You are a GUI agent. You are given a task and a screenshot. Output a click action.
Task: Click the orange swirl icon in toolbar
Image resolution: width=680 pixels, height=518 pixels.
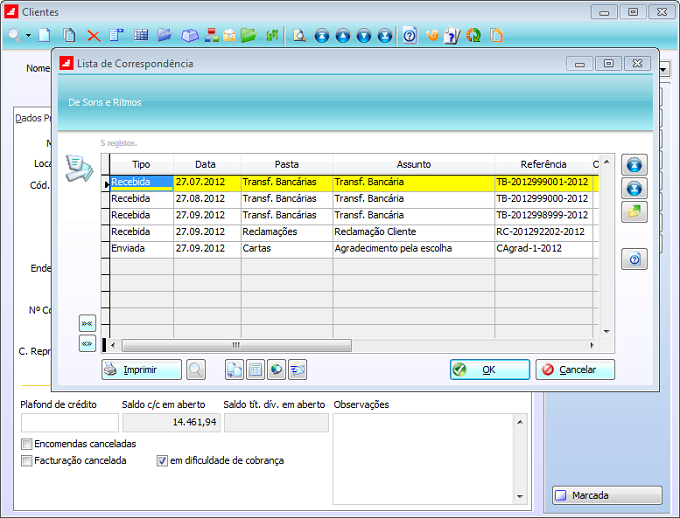pyautogui.click(x=432, y=35)
